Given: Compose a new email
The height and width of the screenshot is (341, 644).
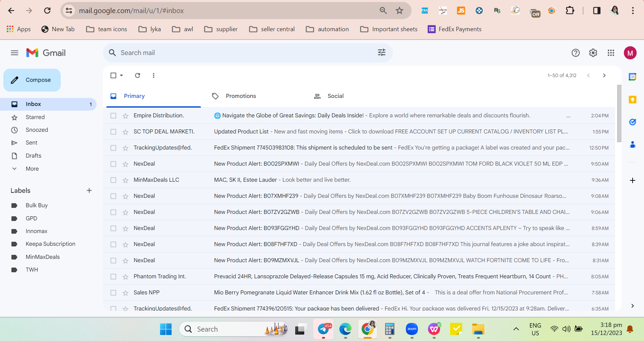Looking at the screenshot, I should tap(32, 80).
